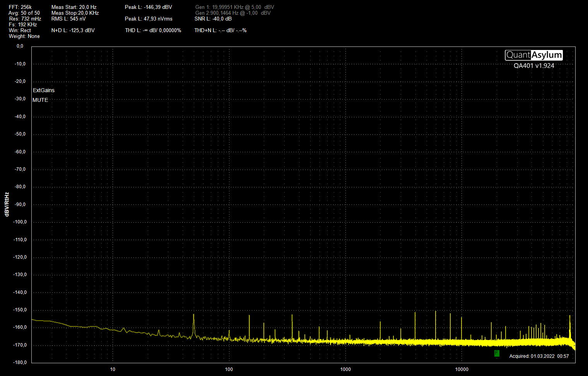Click the 'MUTE' indicator on graph
This screenshot has width=588, height=376.
(x=40, y=100)
